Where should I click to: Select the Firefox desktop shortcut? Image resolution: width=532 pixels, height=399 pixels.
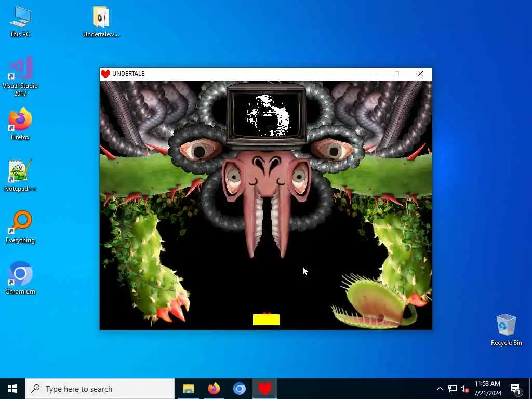20,124
